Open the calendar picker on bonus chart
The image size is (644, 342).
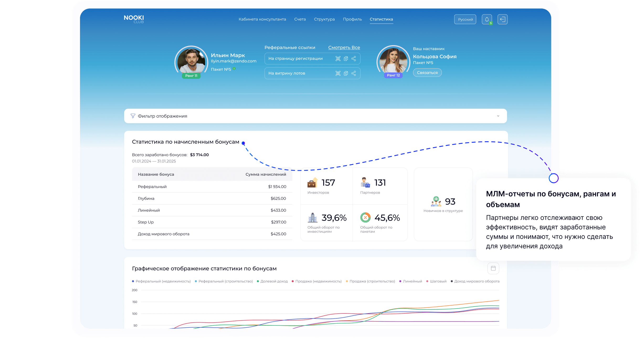493,268
